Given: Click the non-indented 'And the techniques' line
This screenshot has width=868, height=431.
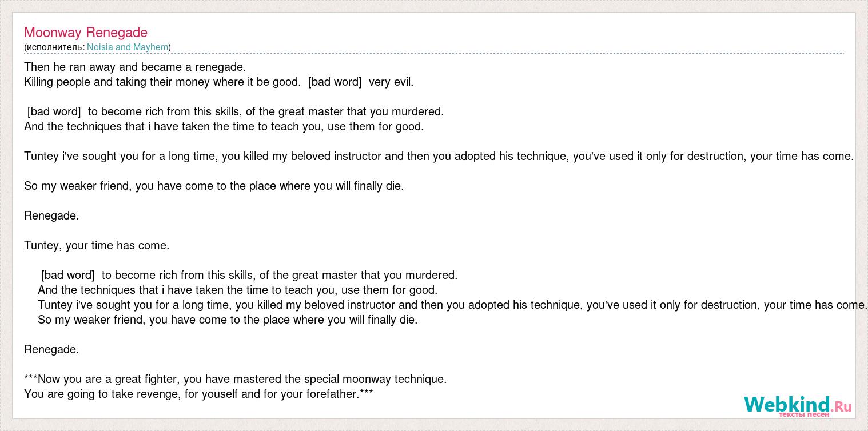Looking at the screenshot, I should [224, 126].
